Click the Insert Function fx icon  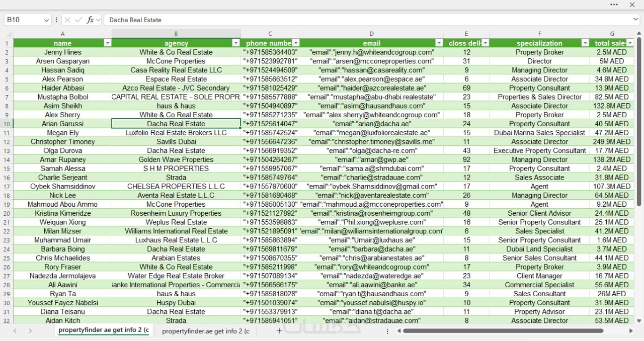coord(90,20)
